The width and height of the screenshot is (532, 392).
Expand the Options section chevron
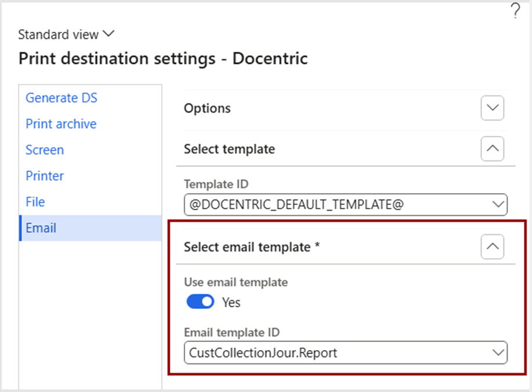click(x=492, y=108)
